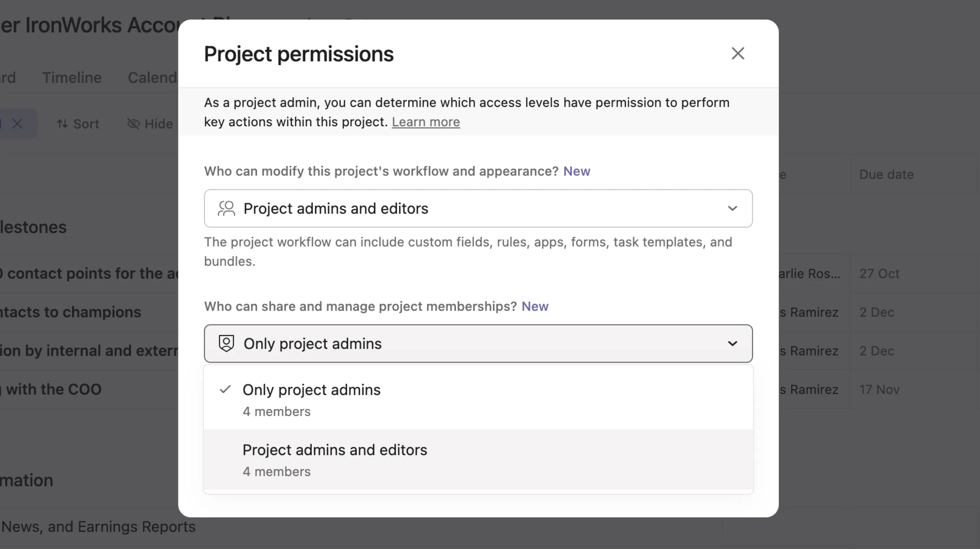Click the 'New' badge next to workflow question
This screenshot has height=549, width=980.
tap(576, 172)
